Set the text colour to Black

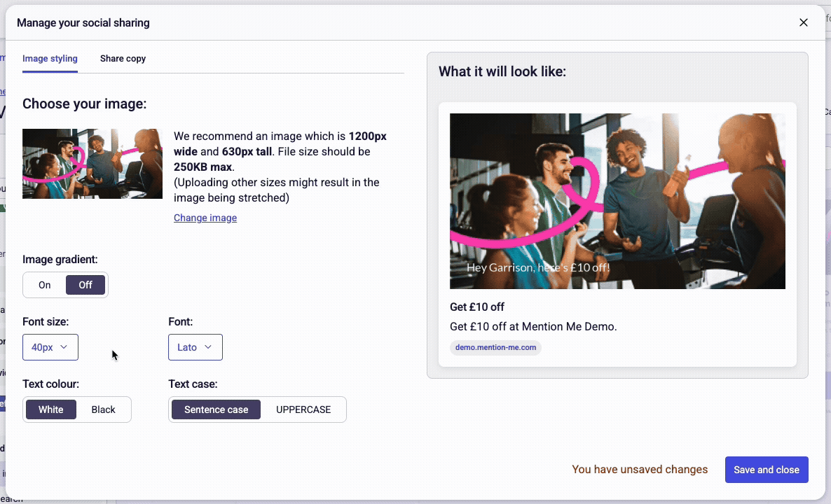(103, 409)
